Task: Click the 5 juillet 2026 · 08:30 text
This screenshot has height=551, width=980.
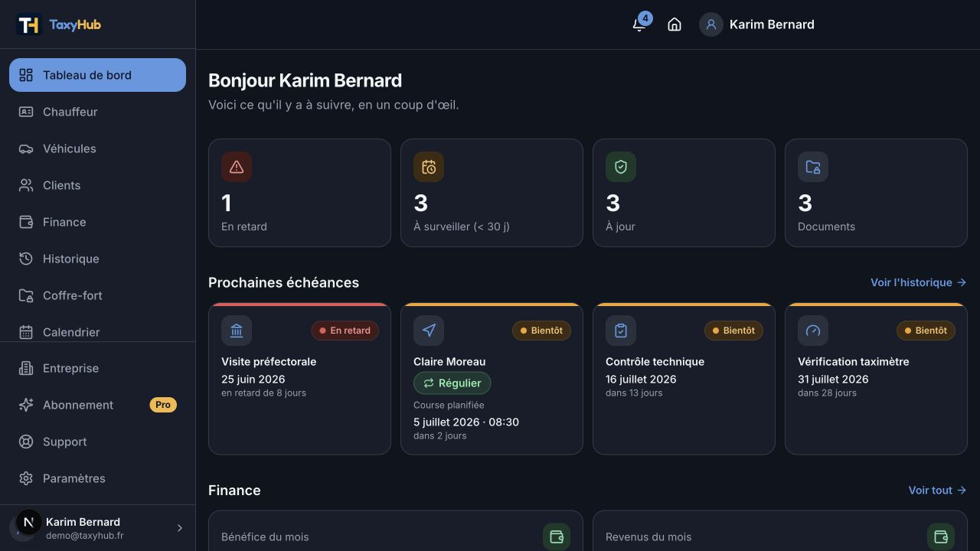Action: [466, 422]
